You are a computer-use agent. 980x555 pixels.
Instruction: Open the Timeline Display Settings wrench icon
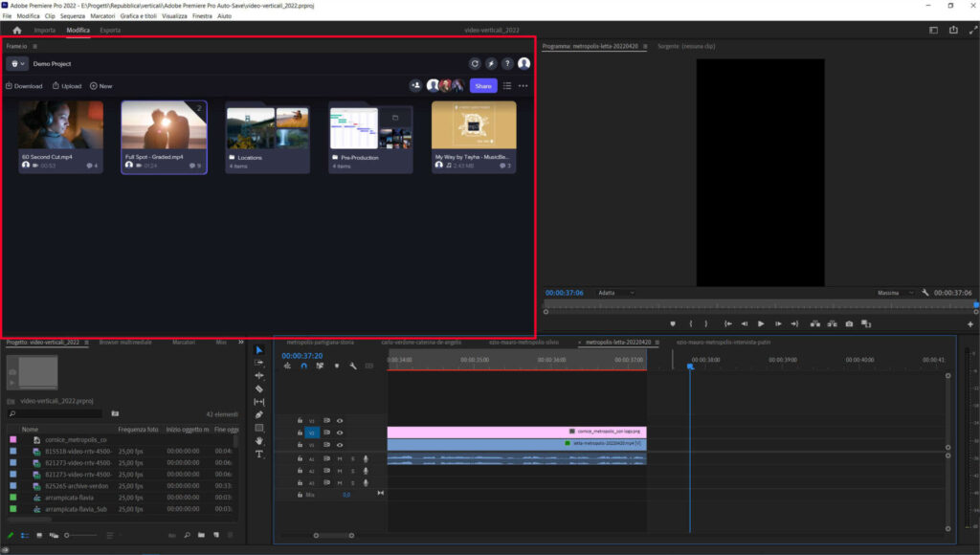(x=352, y=366)
